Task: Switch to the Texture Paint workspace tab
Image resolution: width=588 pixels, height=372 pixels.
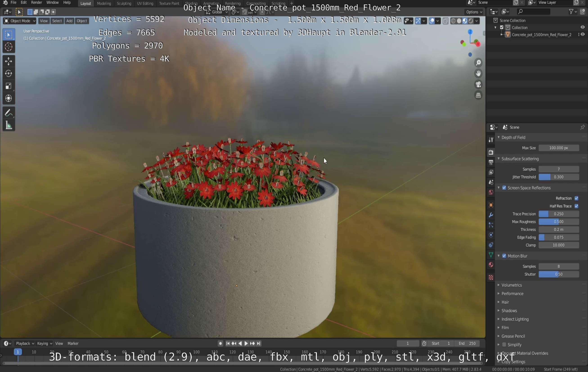Action: pyautogui.click(x=169, y=3)
